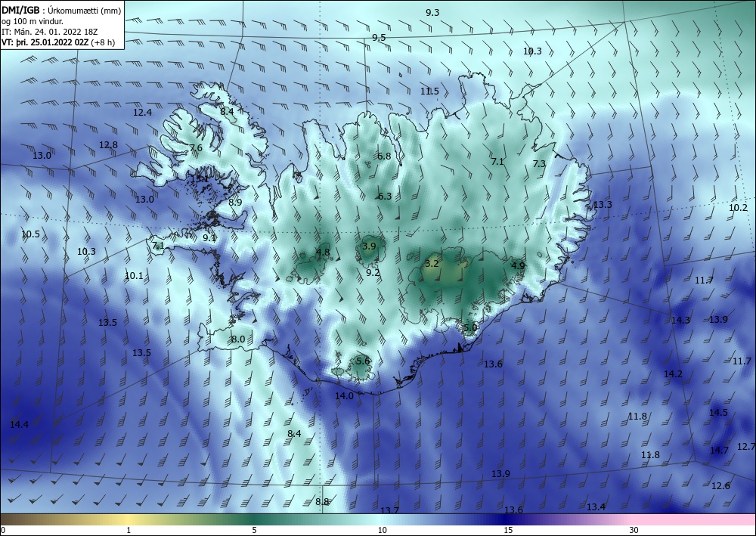Select the 4.8 value over the glacier

[323, 252]
